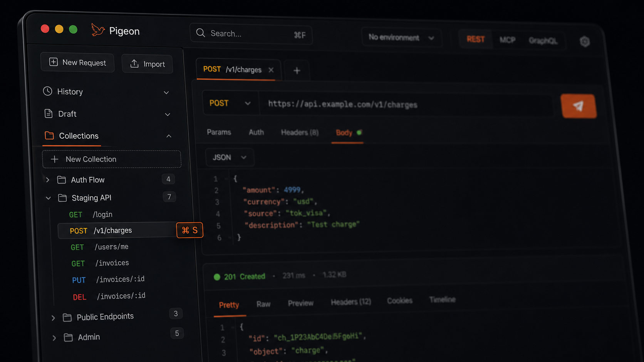Expand the Public Endpoints collection
Image resolution: width=644 pixels, height=362 pixels.
click(53, 318)
